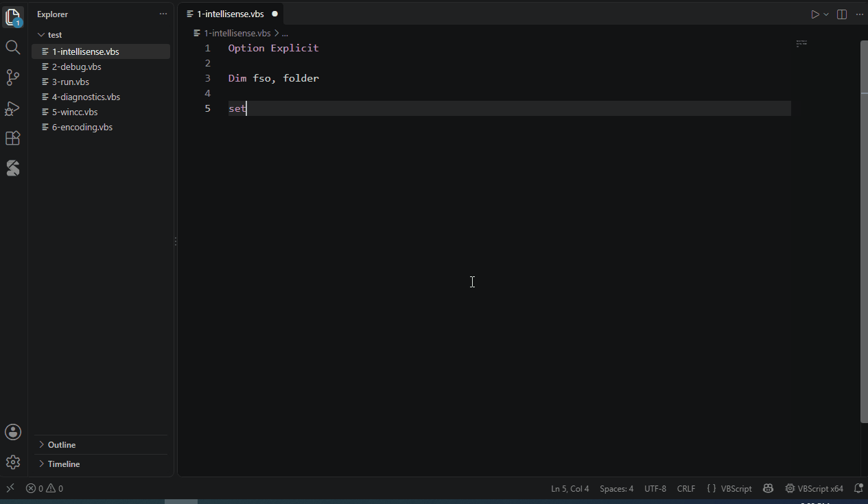The width and height of the screenshot is (868, 504).
Task: Click on line 1 Option Explicit code
Action: (273, 48)
